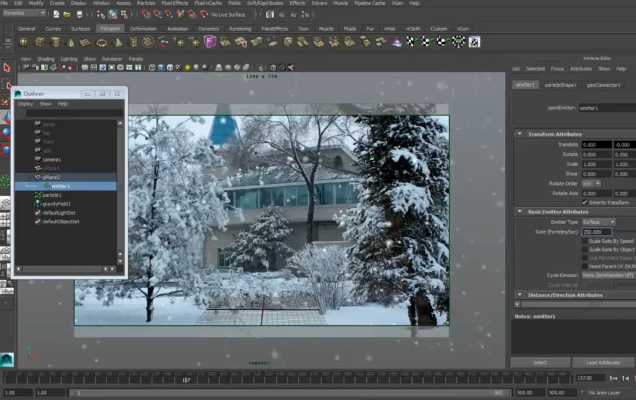Toggle Need Parent UV checkbox
The image size is (636, 400).
tap(585, 265)
